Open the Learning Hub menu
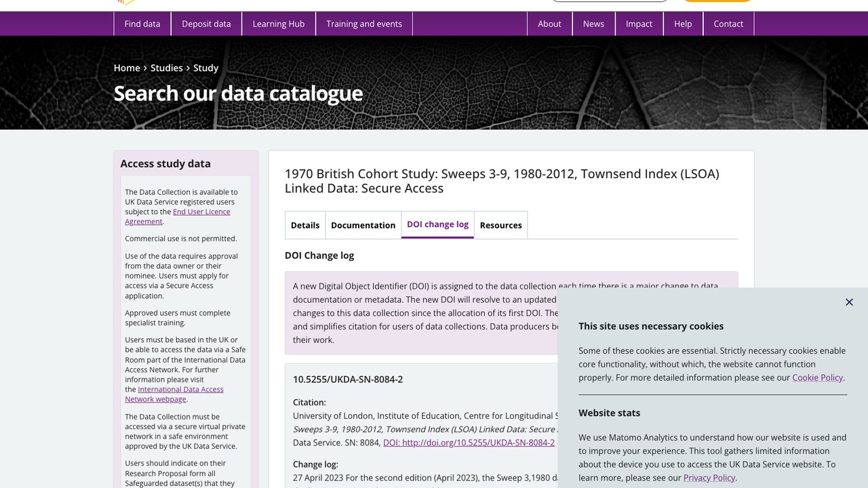 pyautogui.click(x=279, y=24)
